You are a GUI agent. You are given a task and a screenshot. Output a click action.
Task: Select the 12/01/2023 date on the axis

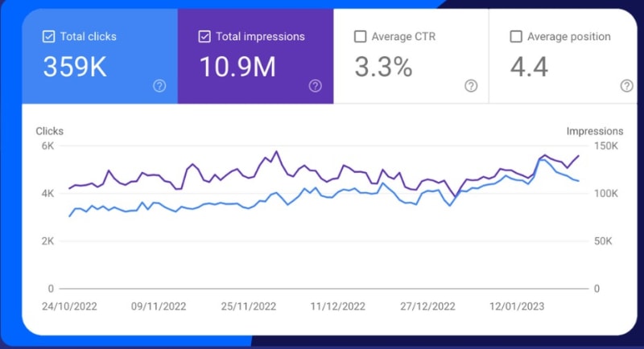point(518,306)
